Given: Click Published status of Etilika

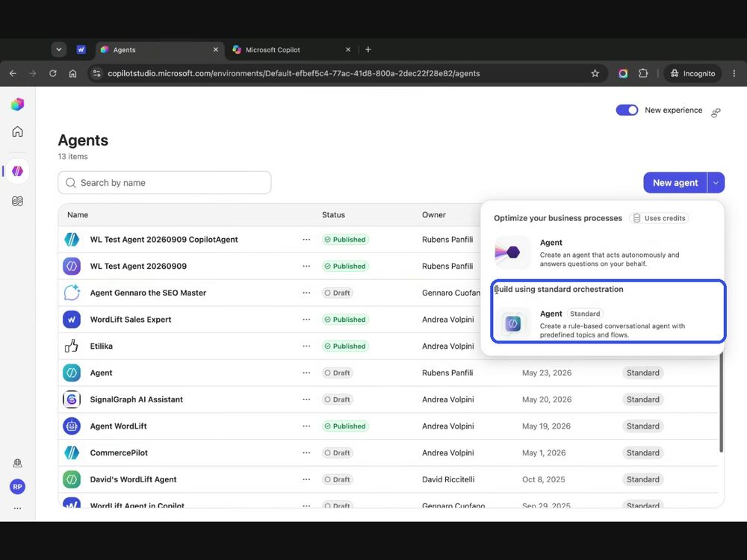Looking at the screenshot, I should 345,346.
